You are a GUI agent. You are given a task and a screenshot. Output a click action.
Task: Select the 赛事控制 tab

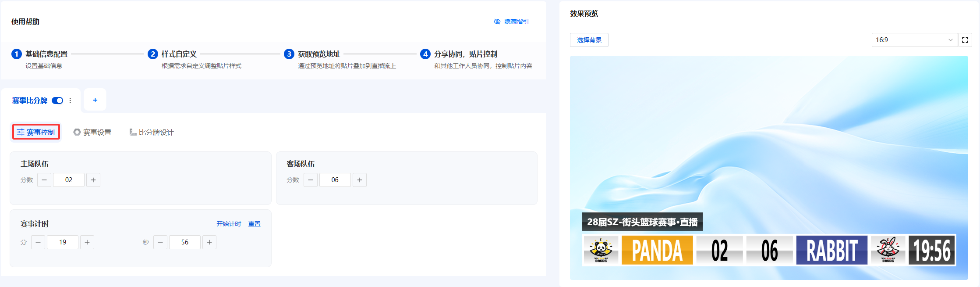[36, 132]
